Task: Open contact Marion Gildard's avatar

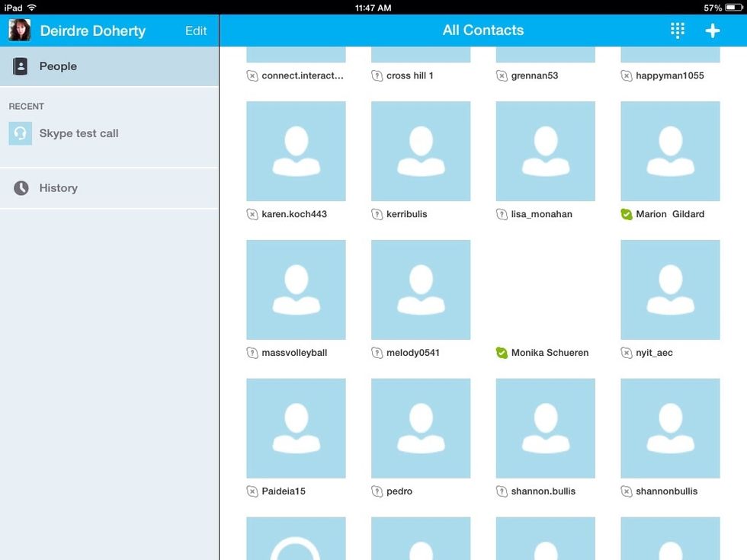Action: (x=670, y=150)
